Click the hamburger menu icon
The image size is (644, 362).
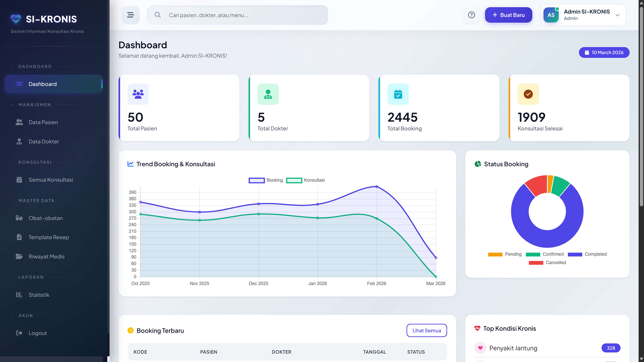pyautogui.click(x=130, y=15)
